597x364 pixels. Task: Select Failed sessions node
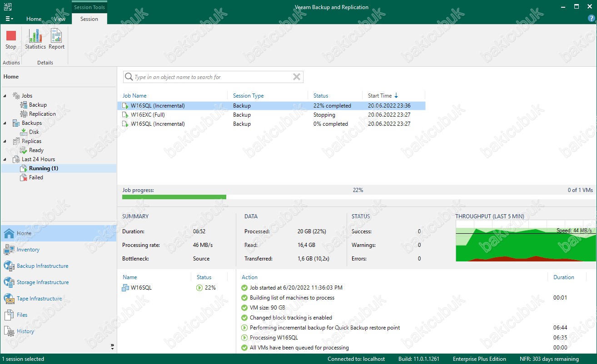point(36,177)
